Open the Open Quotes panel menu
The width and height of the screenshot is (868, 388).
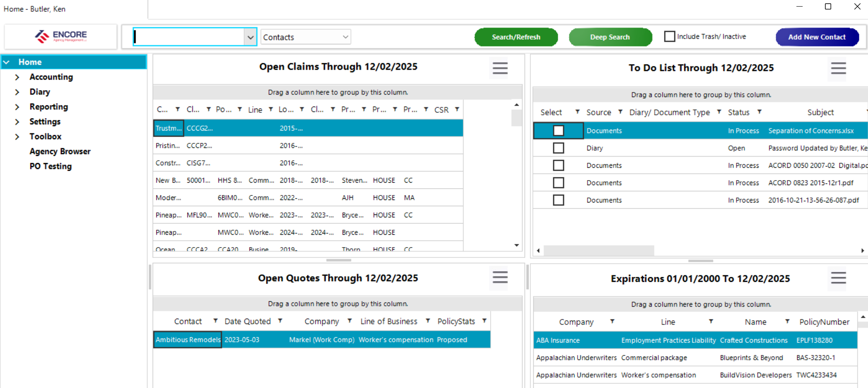[499, 279]
